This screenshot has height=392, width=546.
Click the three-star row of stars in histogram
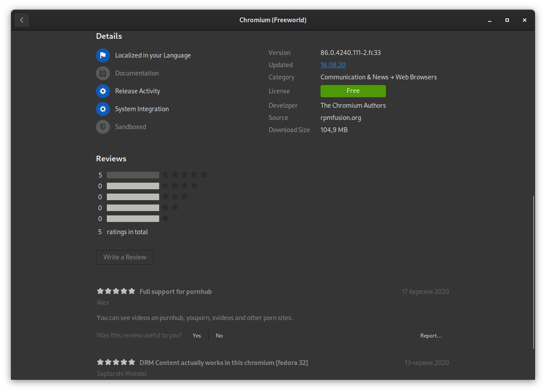coord(175,196)
